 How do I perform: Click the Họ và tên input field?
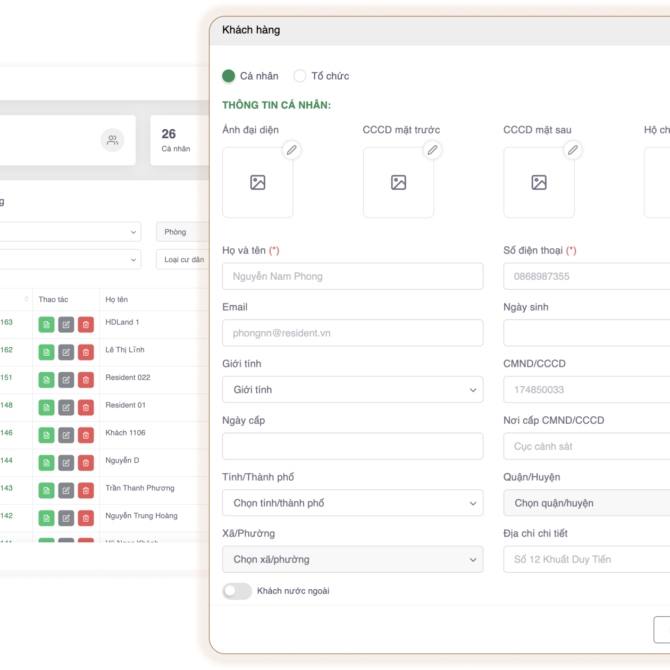click(x=352, y=277)
